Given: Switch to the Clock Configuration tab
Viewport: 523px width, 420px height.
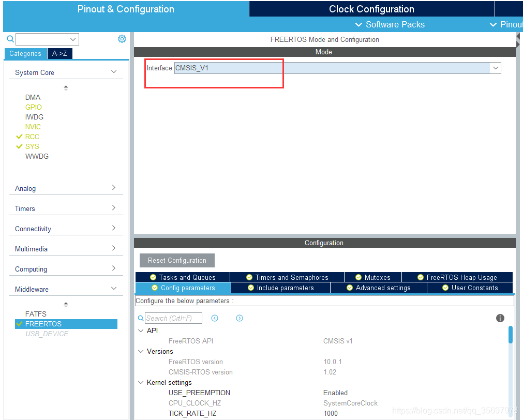Looking at the screenshot, I should tap(371, 9).
